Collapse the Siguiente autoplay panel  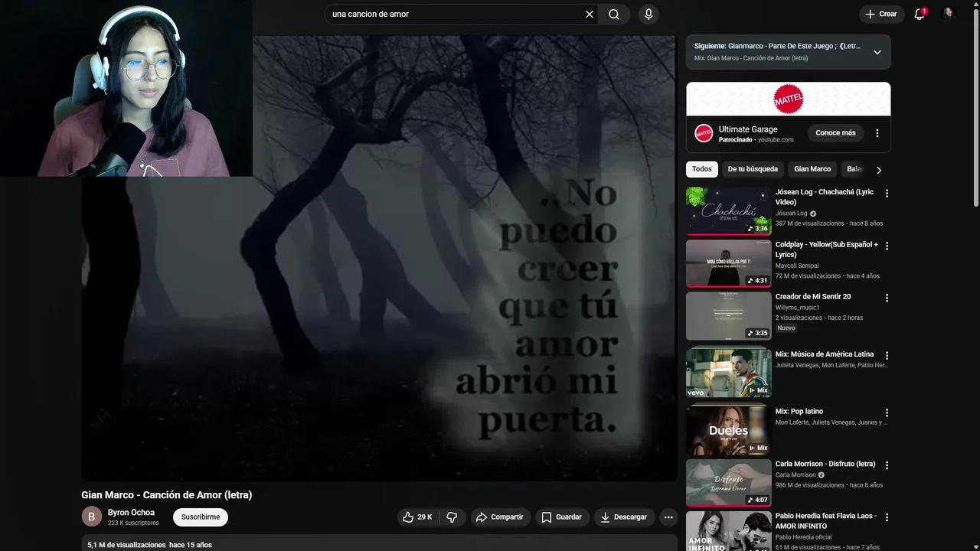[877, 51]
